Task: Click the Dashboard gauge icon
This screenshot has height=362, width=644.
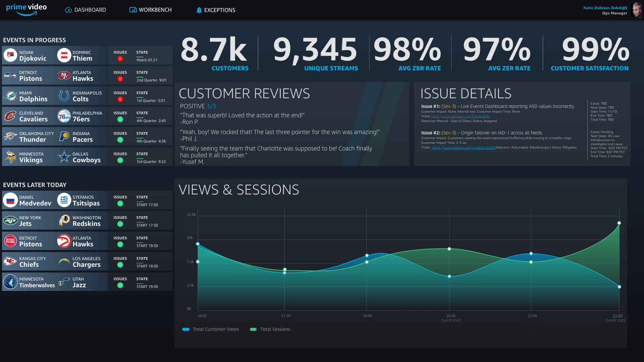Action: coord(68,10)
